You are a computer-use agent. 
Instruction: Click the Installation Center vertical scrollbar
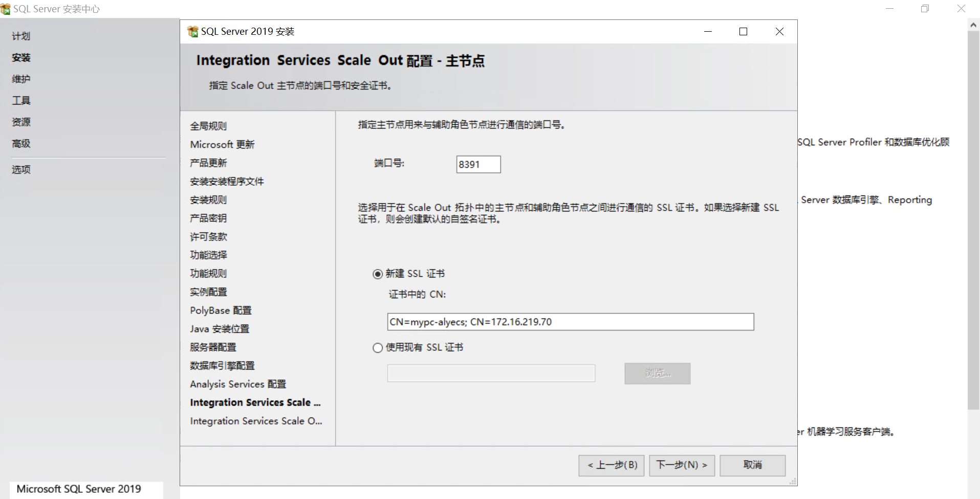pyautogui.click(x=973, y=220)
